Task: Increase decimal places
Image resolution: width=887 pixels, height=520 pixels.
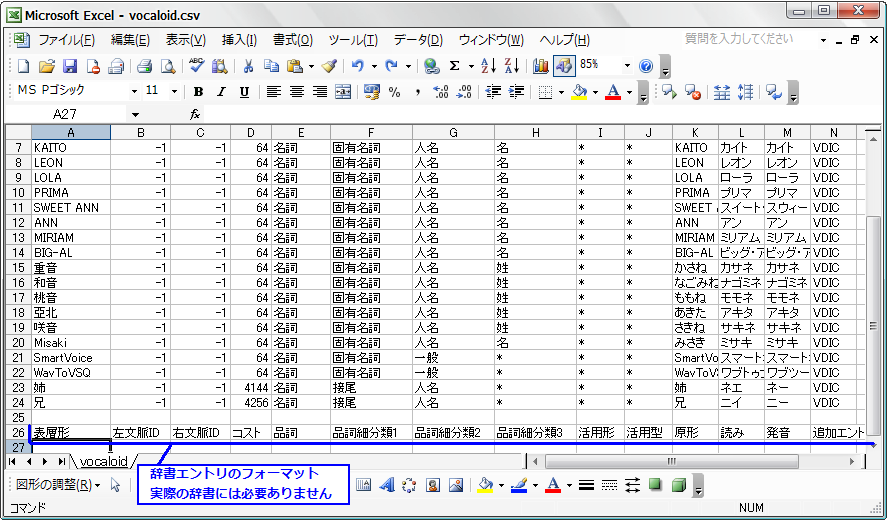Action: tap(440, 92)
